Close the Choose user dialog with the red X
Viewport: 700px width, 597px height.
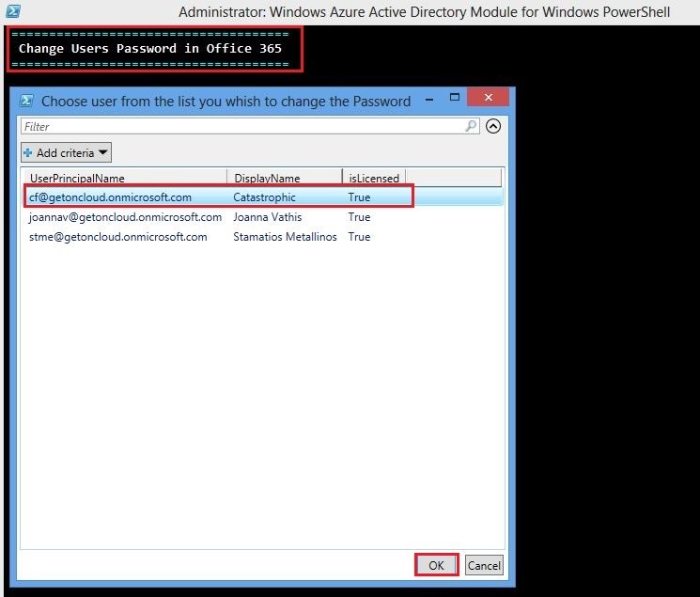point(488,98)
